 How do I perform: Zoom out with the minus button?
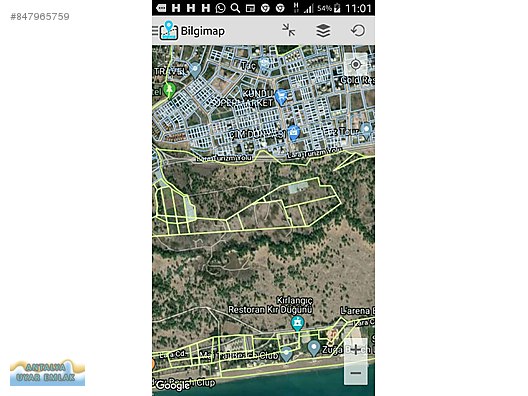pos(356,373)
